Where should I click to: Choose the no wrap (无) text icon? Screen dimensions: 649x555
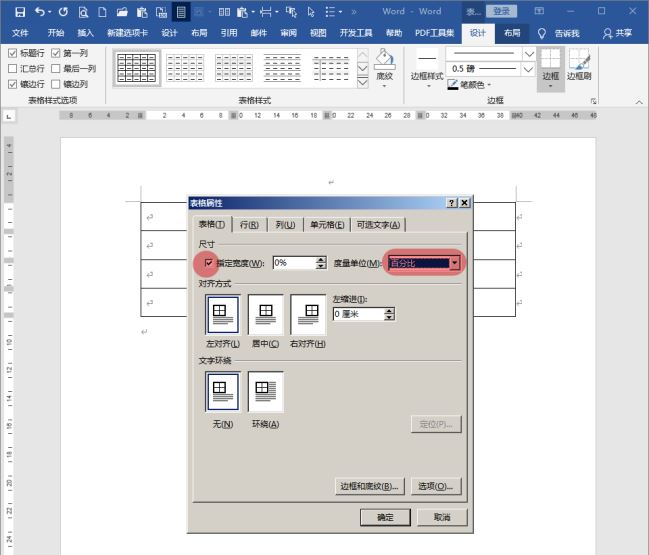(x=222, y=392)
